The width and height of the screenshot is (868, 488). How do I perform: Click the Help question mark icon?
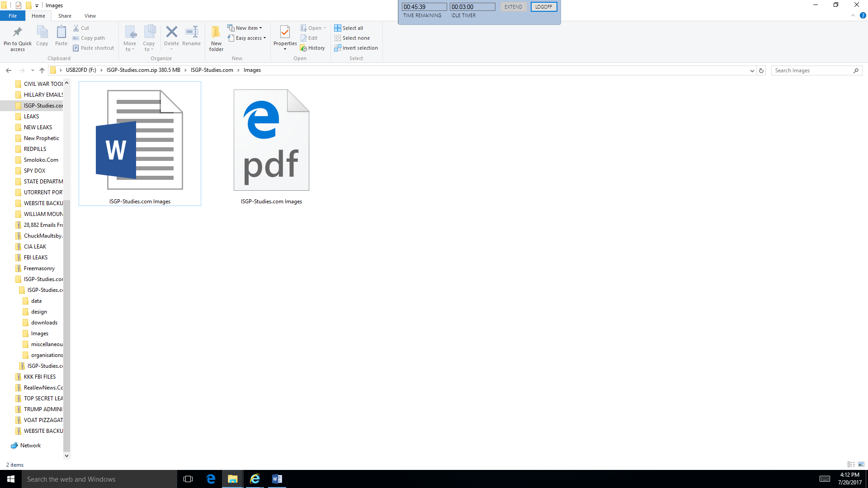[x=863, y=15]
